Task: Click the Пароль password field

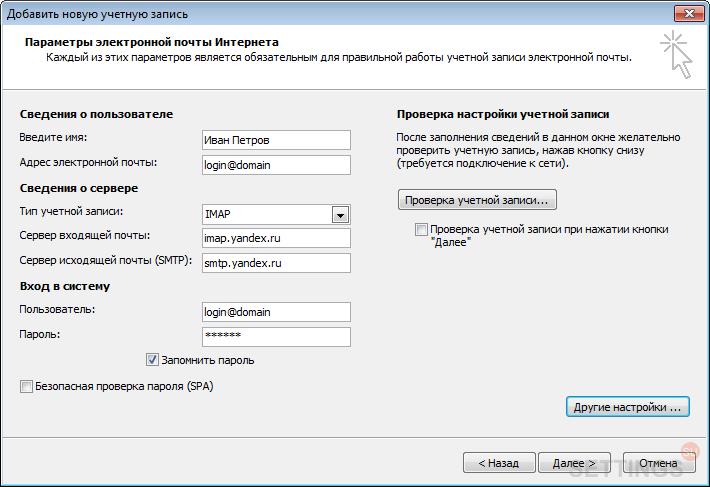Action: point(276,337)
